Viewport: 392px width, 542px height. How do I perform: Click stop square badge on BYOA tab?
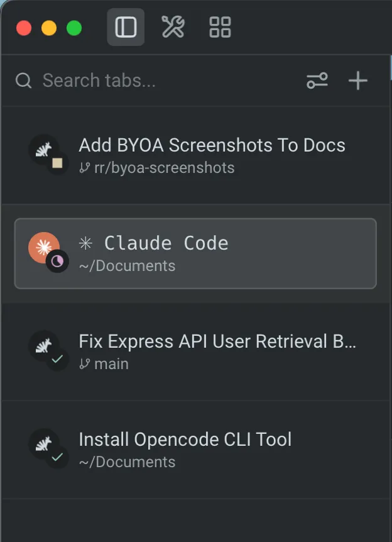tap(57, 163)
